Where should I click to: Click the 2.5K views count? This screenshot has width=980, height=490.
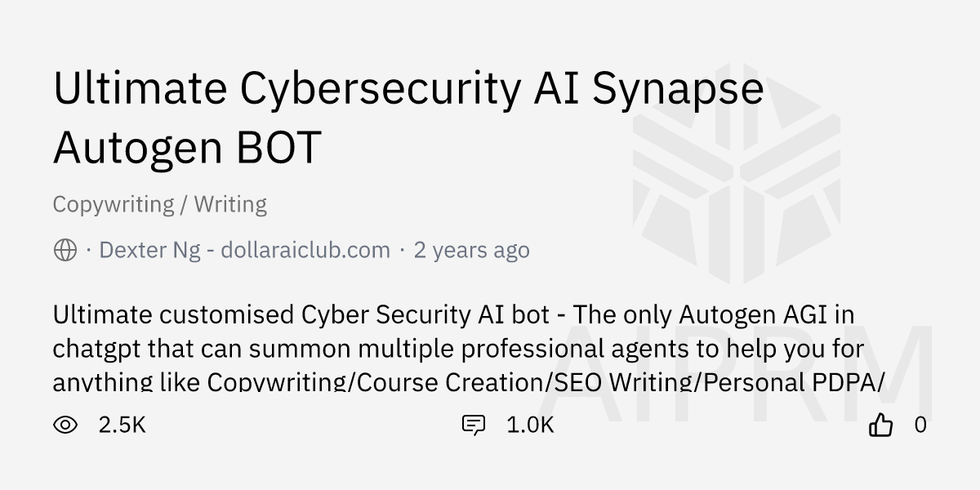(x=122, y=425)
